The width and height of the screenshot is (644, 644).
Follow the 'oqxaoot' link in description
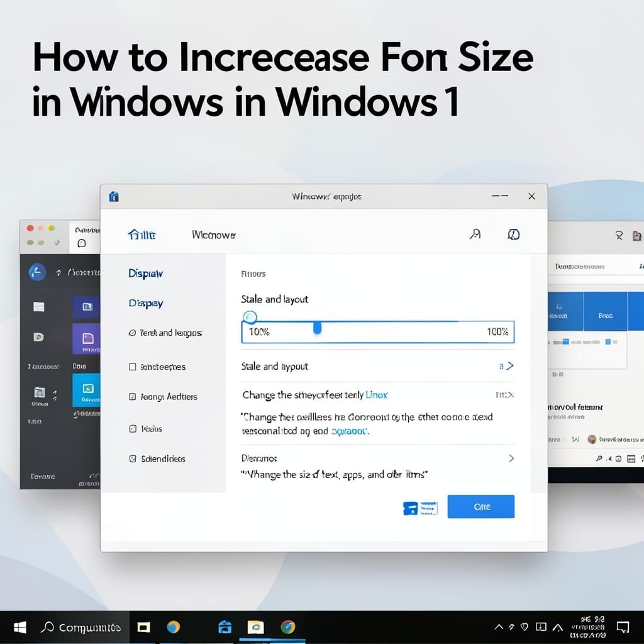(348, 431)
